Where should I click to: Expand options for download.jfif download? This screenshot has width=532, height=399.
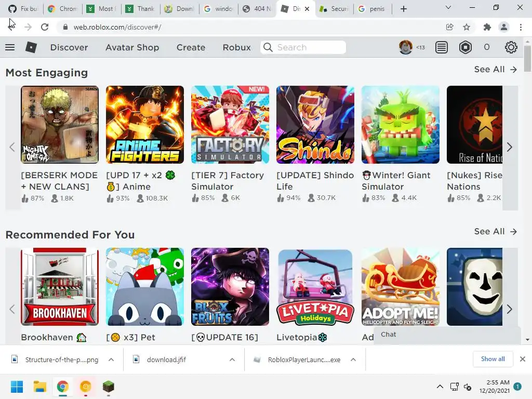tap(232, 360)
